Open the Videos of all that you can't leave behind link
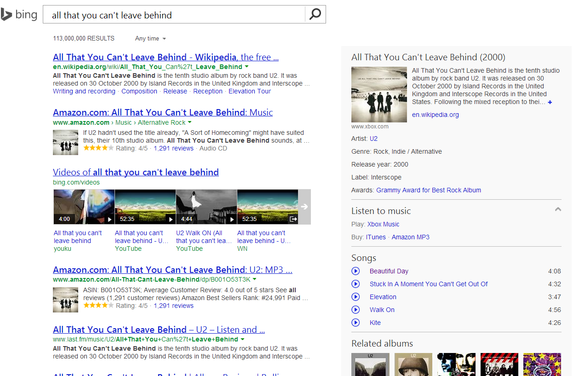The image size is (579, 376). pos(136,172)
